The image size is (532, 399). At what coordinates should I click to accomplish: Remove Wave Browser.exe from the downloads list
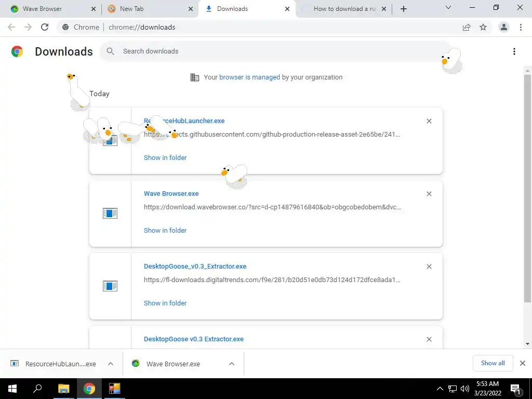(x=429, y=194)
